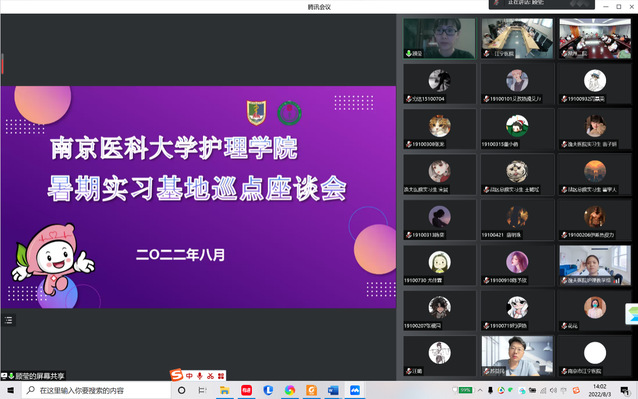The height and width of the screenshot is (399, 638).
Task: Click the speaking indicator bar at top
Action: click(x=541, y=4)
